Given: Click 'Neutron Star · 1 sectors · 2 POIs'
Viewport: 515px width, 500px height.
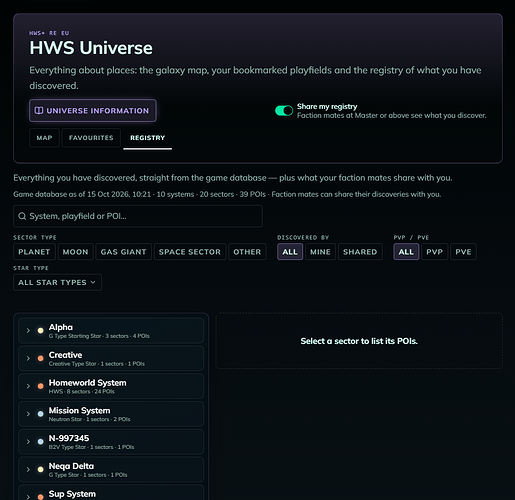Looking at the screenshot, I should [90, 419].
